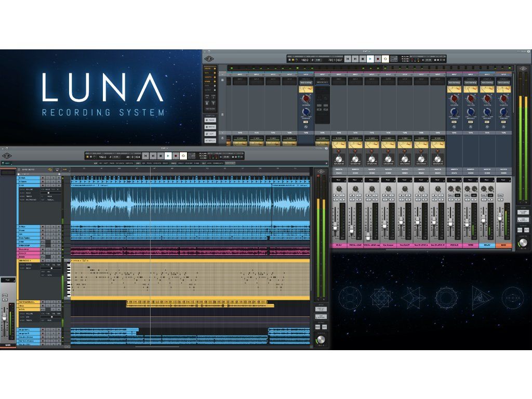Turn the monitor level knob in timeline window
The image size is (532, 399).
click(320, 340)
